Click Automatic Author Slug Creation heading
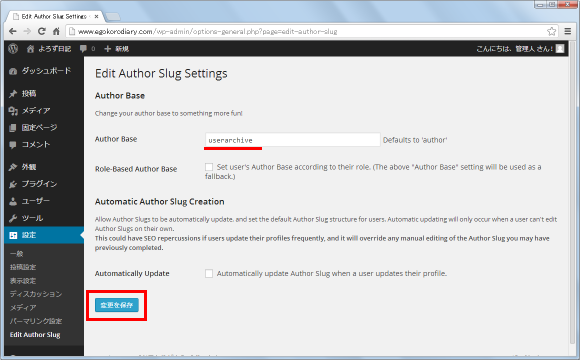 coord(159,202)
